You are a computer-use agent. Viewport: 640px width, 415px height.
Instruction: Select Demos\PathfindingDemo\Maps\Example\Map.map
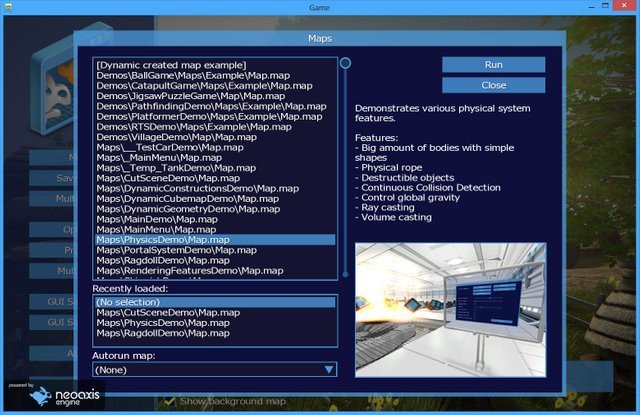click(215, 106)
